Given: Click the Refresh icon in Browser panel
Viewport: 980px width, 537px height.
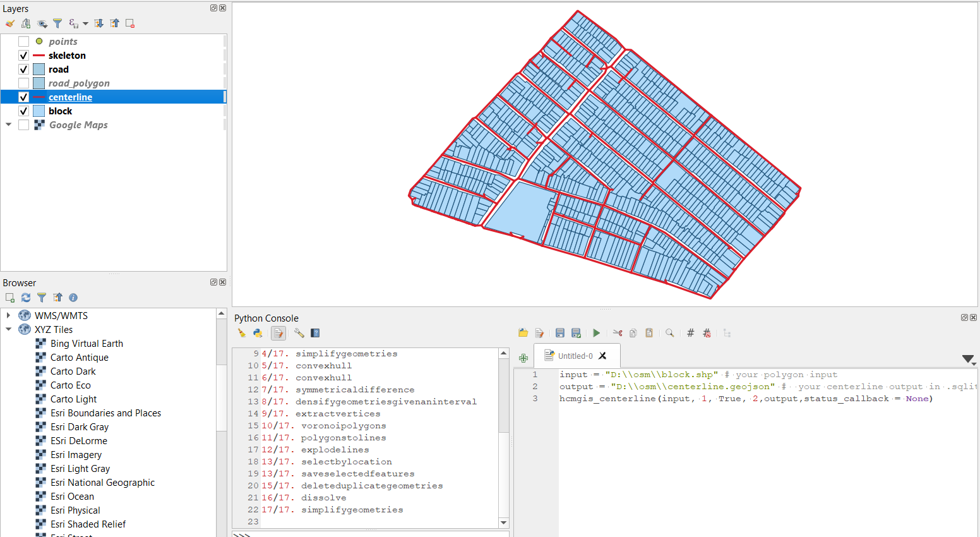Looking at the screenshot, I should tap(26, 298).
